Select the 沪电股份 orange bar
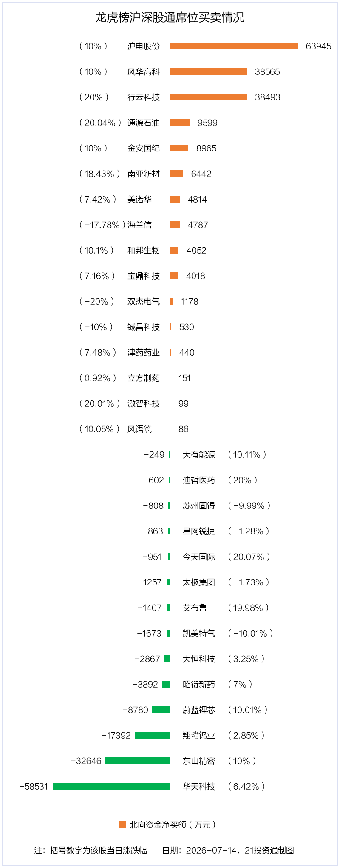This screenshot has width=340, height=868. pyautogui.click(x=234, y=46)
